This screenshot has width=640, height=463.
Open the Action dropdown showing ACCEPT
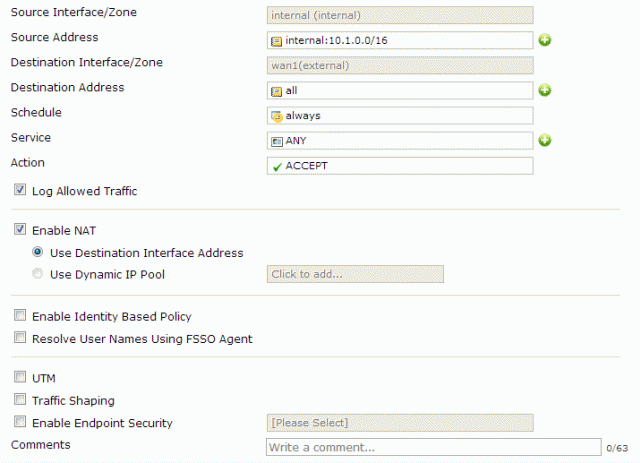pos(399,166)
